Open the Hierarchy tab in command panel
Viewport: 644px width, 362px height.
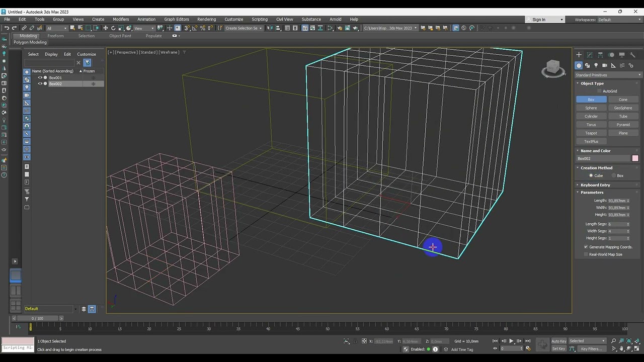pyautogui.click(x=600, y=55)
